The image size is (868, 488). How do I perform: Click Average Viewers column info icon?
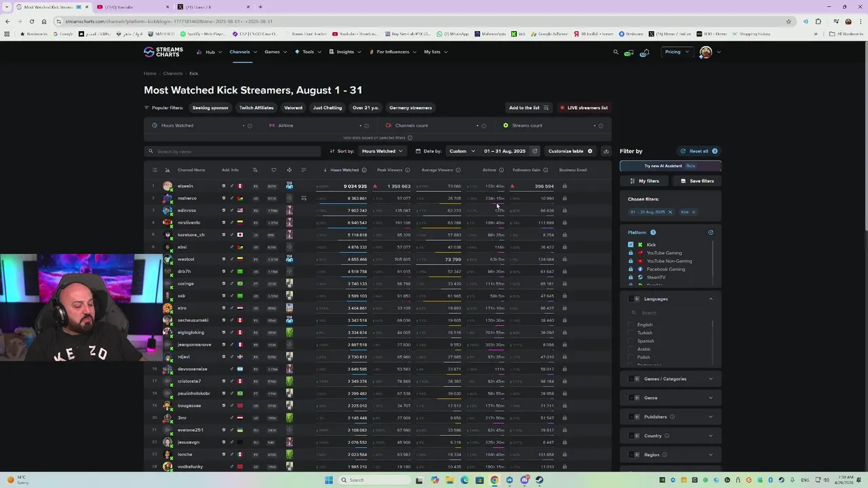[x=458, y=170]
